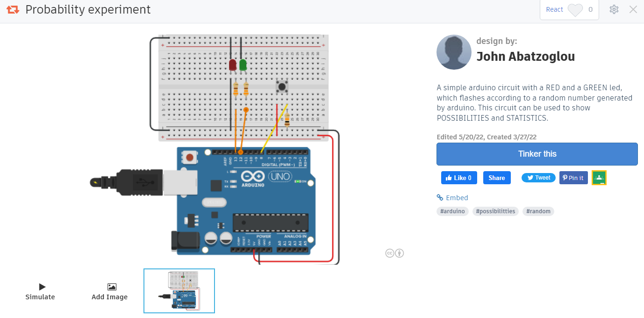Pin it on Pinterest
The width and height of the screenshot is (644, 318).
573,178
